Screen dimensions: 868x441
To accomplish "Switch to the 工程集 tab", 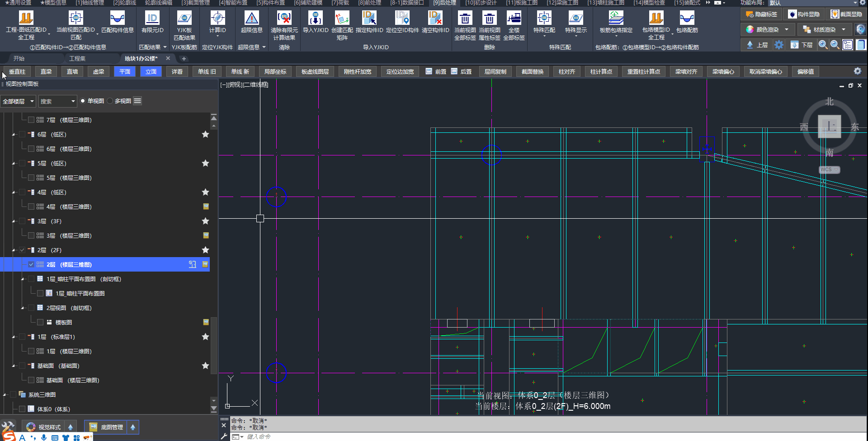I will click(x=77, y=58).
